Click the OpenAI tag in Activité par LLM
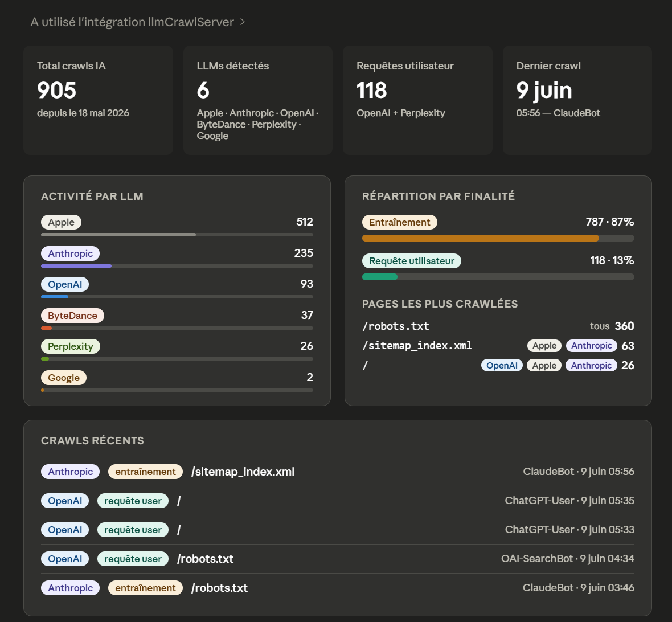 (65, 284)
